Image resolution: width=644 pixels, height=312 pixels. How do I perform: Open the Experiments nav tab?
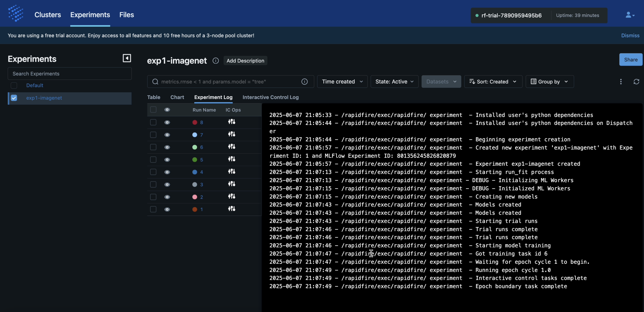90,15
